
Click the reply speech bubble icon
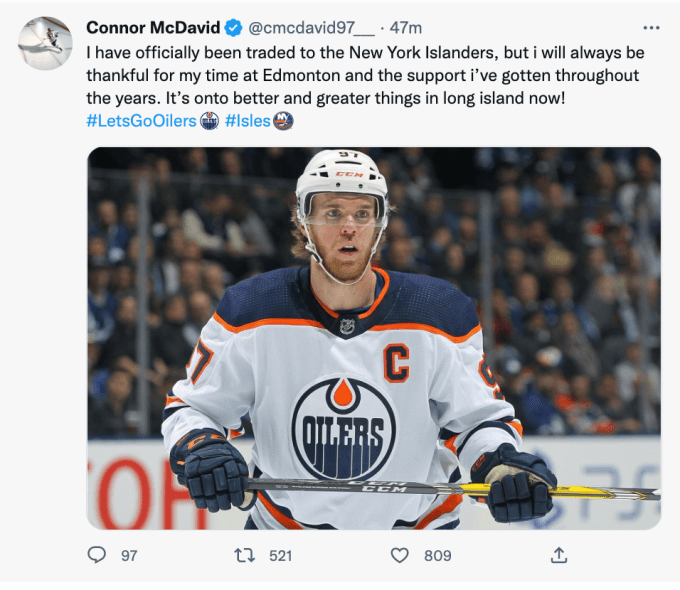97,555
